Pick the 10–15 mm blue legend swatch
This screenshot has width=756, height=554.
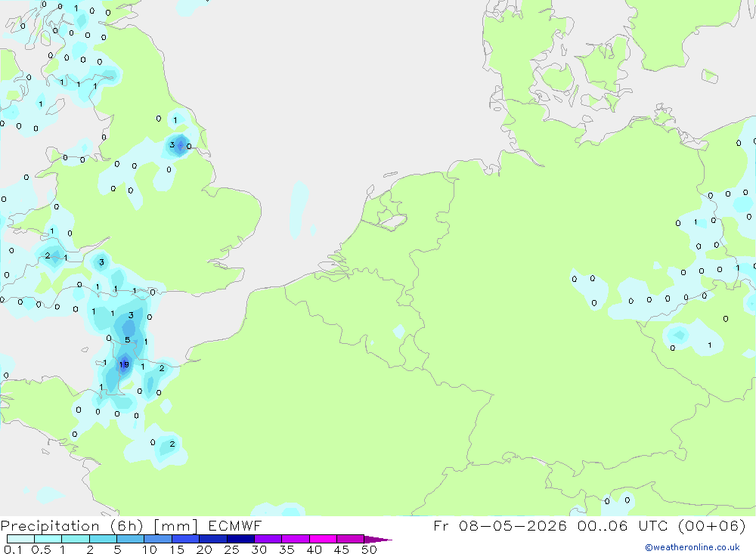158,539
